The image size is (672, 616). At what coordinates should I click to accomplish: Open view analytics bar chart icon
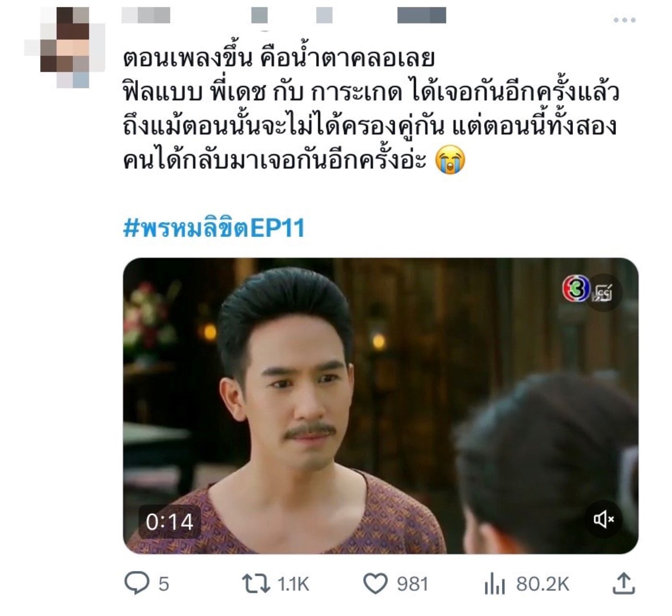tap(495, 584)
